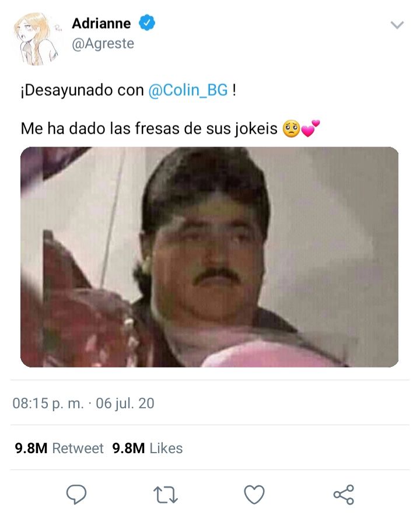Click the Adrianne display name
420x515 pixels.
tap(101, 23)
